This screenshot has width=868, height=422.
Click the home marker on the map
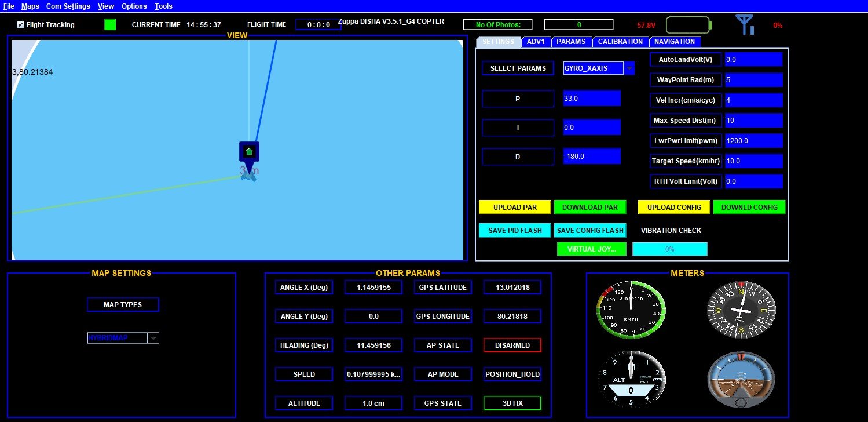(x=249, y=152)
